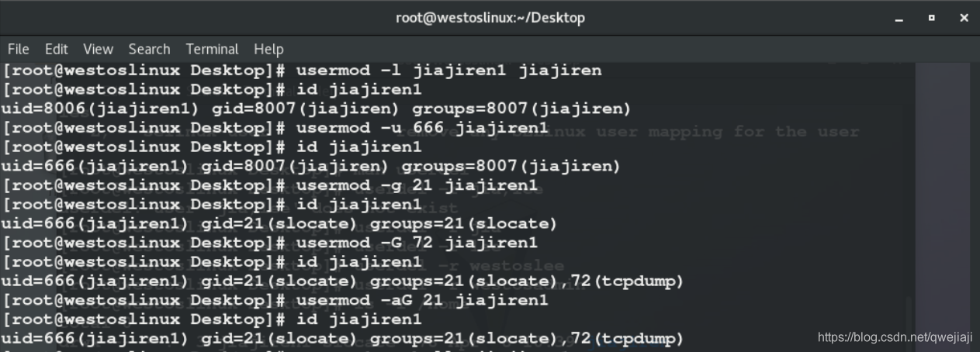Open the Edit menu
The width and height of the screenshot is (980, 352).
coord(56,49)
